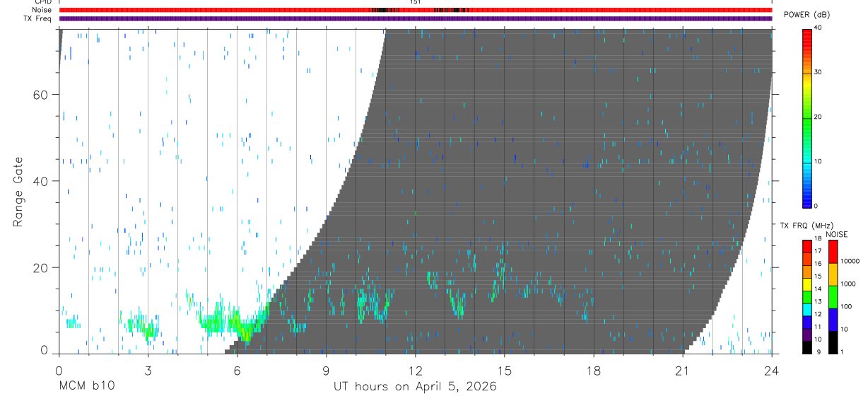Viewport: 868px width, 401px height.
Task: Click the "1000" label in the NOISE legend
Action: tap(847, 284)
